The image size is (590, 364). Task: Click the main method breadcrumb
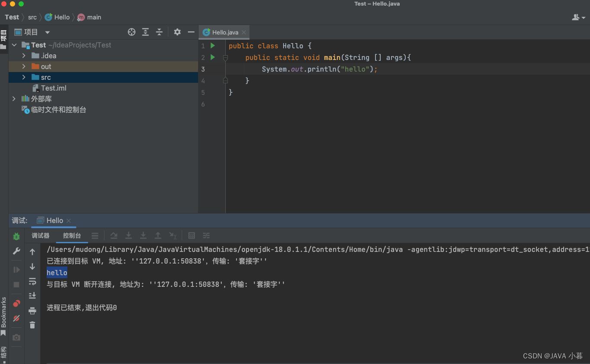[89, 17]
